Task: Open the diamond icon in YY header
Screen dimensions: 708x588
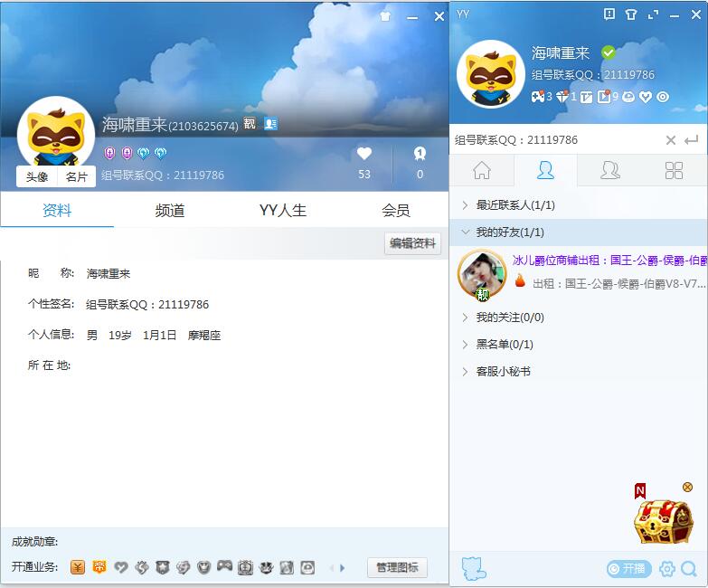Action: (562, 97)
